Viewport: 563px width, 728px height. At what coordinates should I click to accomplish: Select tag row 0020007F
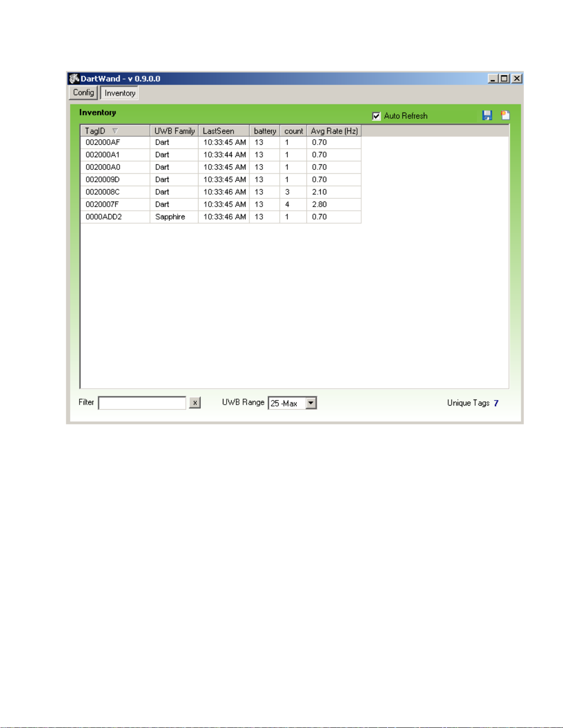click(221, 204)
